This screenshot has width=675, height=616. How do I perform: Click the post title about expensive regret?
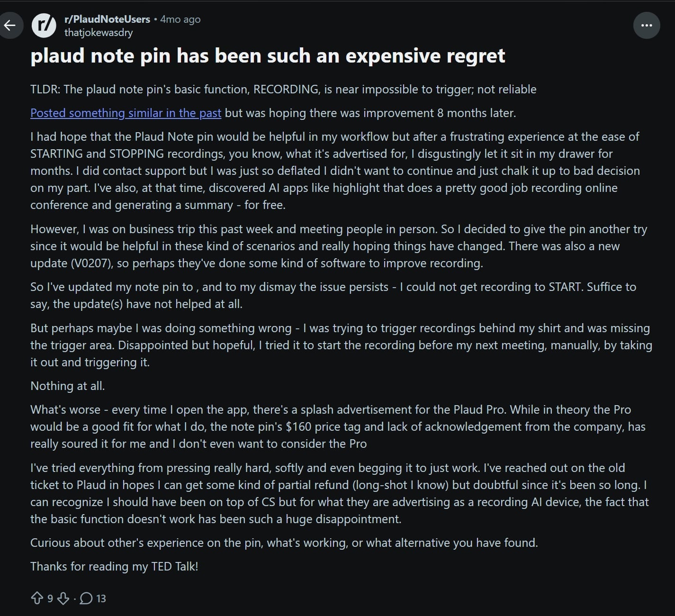pos(268,56)
